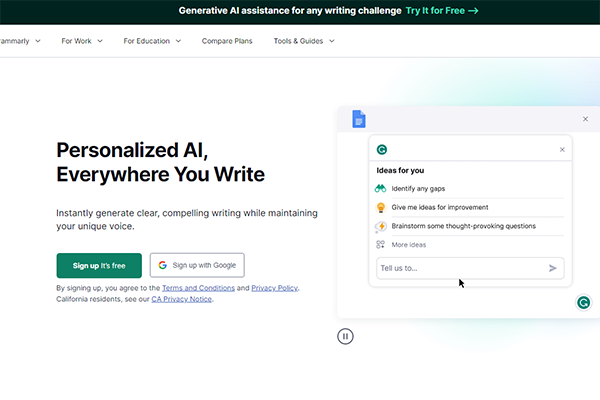Click the Personalized AI, Everywhere You Write headline
This screenshot has height=400, width=600.
pos(160,162)
